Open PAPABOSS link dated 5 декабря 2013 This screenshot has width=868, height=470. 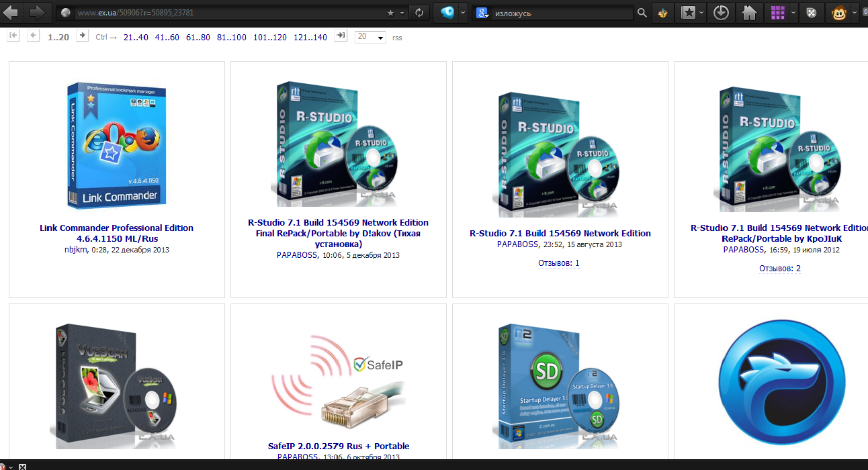click(298, 255)
